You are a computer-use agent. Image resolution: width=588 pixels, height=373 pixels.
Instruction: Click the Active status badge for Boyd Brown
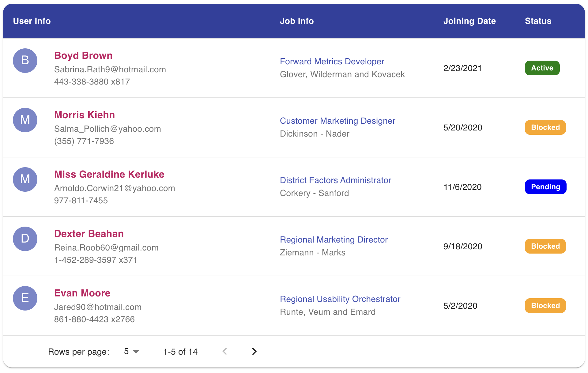pyautogui.click(x=542, y=68)
